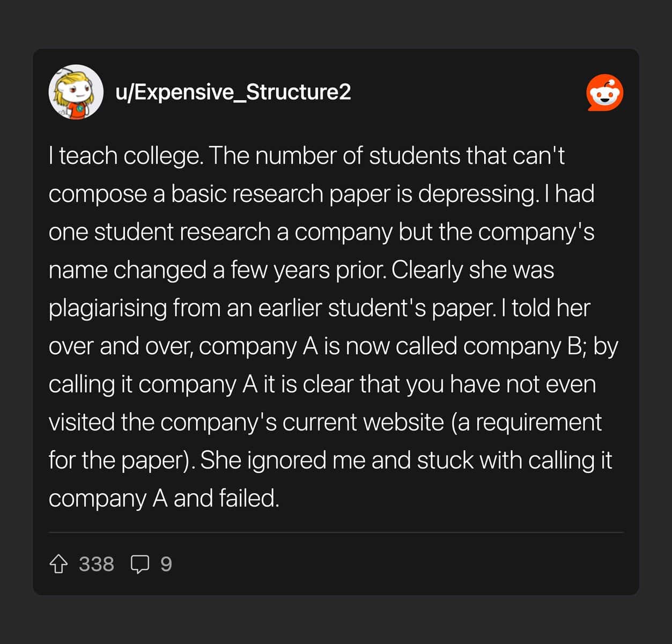Image resolution: width=672 pixels, height=644 pixels.
Task: Click the words "name changed" in post
Action: 127,270
